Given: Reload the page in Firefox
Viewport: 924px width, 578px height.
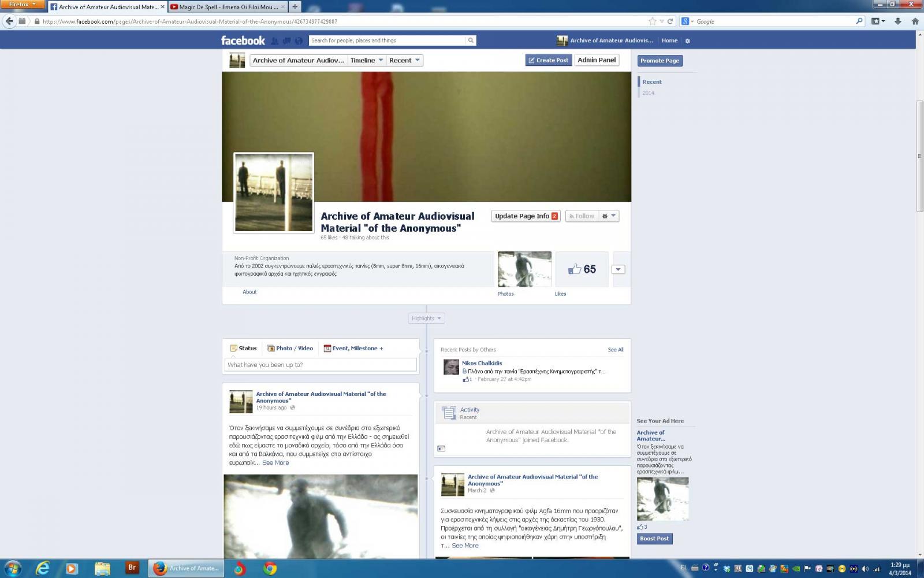Looking at the screenshot, I should point(670,21).
